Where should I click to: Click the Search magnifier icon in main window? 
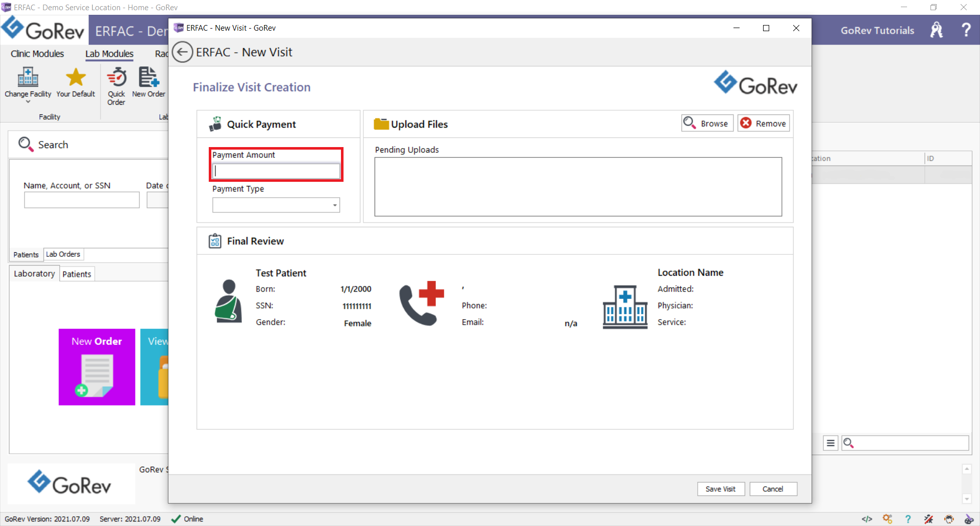[26, 144]
